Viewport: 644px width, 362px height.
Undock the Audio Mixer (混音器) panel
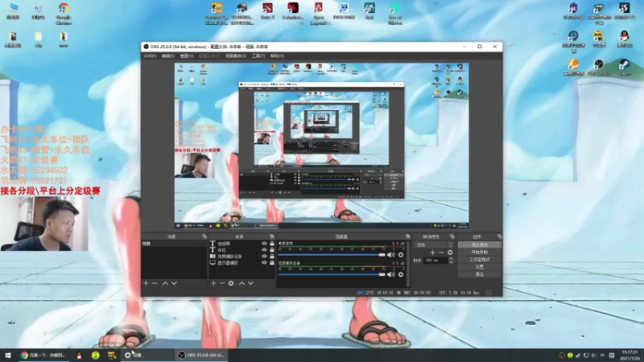pyautogui.click(x=408, y=237)
